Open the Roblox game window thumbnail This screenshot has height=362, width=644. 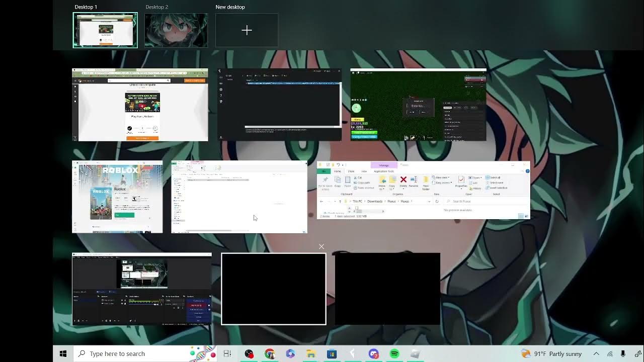tap(418, 105)
